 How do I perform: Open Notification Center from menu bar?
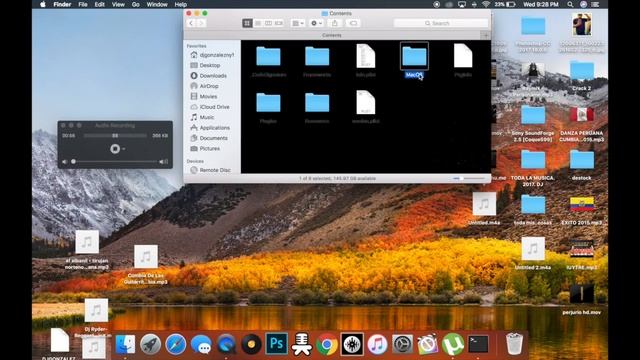596,4
